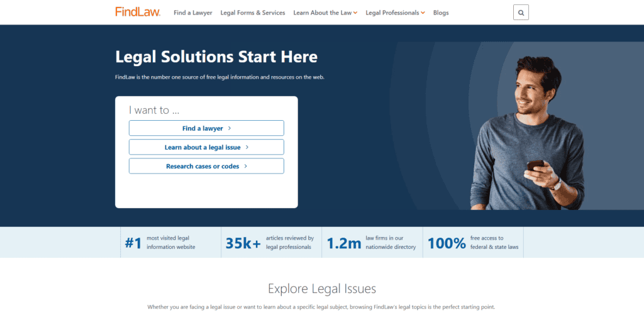Click the 'number one source' tagline text

[219, 77]
